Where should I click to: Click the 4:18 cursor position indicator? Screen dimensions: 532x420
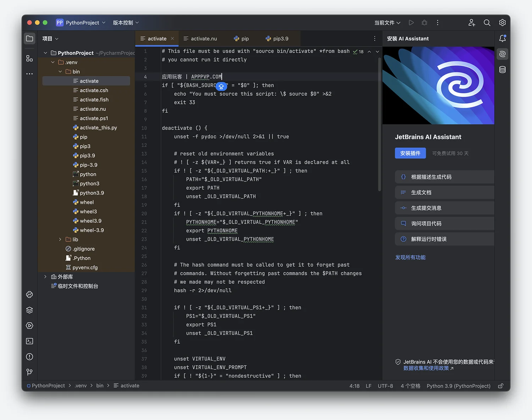pyautogui.click(x=354, y=386)
